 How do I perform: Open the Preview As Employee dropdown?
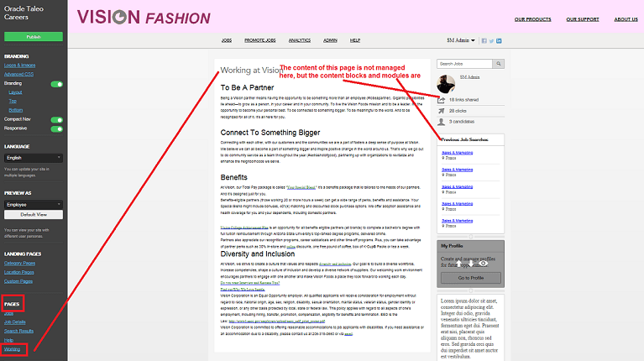34,205
